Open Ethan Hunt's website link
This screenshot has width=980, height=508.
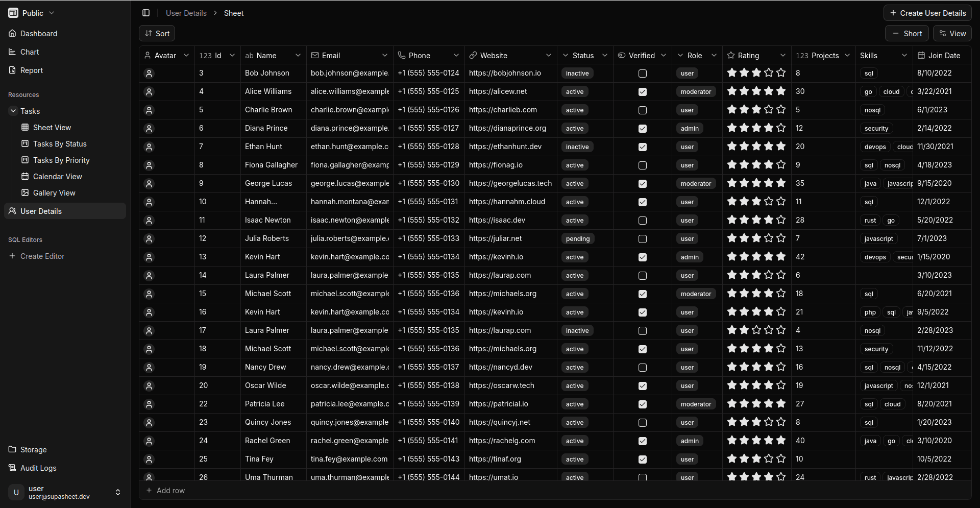(506, 147)
